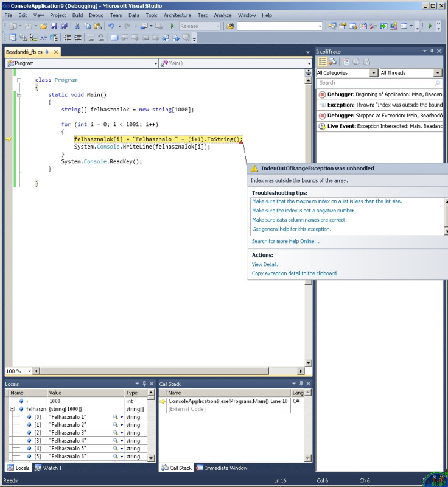Click Search for more Help Online… link
This screenshot has height=487, width=448.
click(285, 241)
